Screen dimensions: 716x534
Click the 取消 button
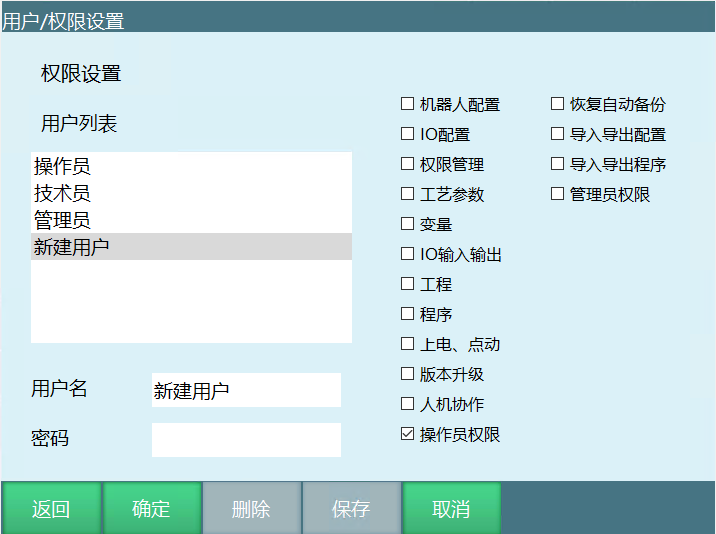tap(452, 508)
